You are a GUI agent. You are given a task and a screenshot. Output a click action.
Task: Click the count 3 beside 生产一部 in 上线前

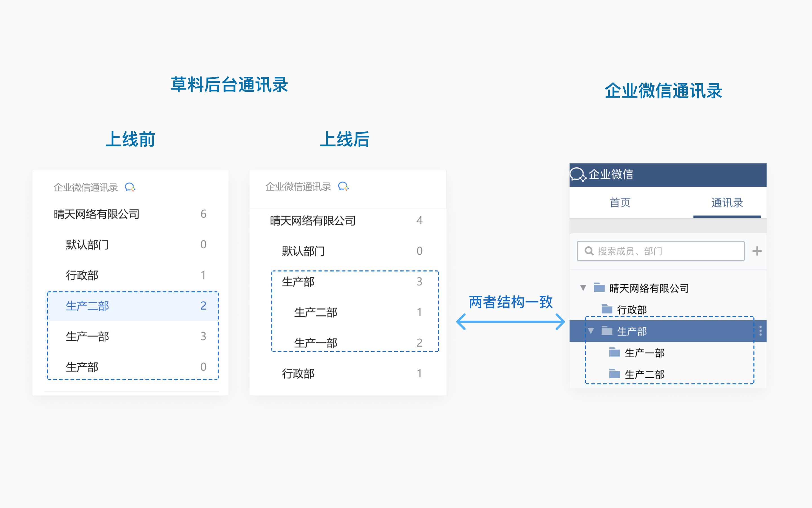tap(203, 336)
